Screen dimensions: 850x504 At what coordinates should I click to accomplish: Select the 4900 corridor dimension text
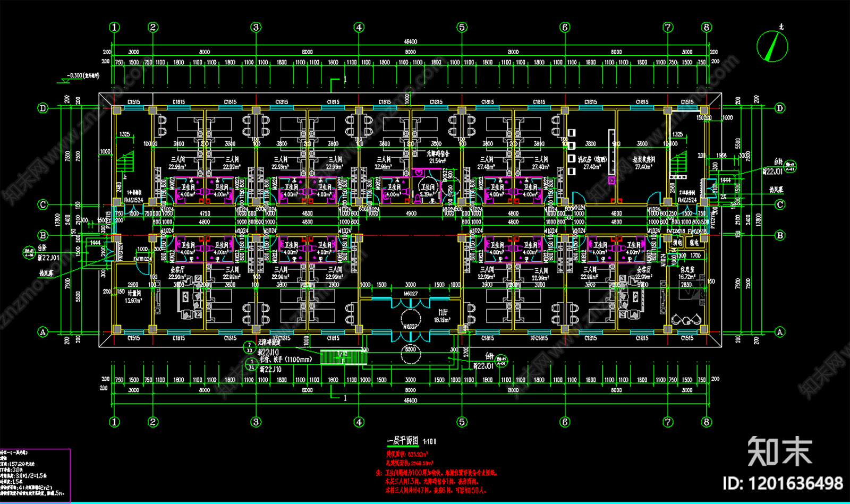pos(411,213)
